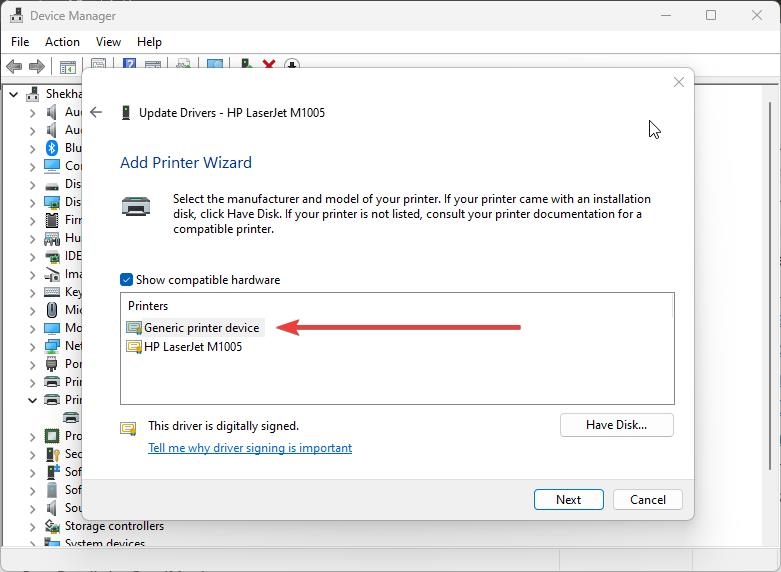Image resolution: width=781 pixels, height=572 pixels.
Task: Select the Sound speaker icon in the tree
Action: (x=52, y=508)
